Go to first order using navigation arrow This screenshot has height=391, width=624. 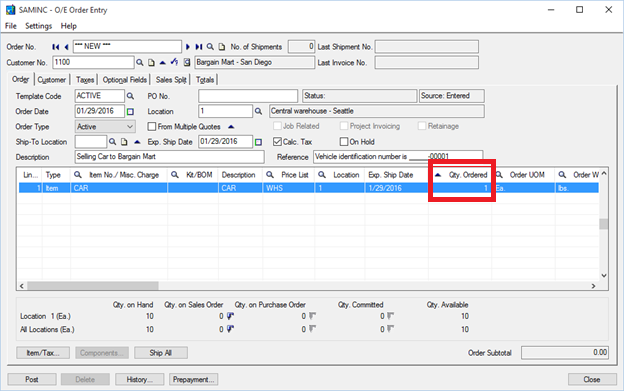tap(55, 47)
